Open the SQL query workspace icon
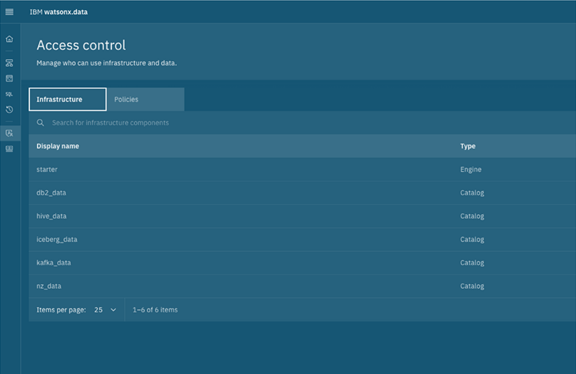576x374 pixels. click(10, 94)
